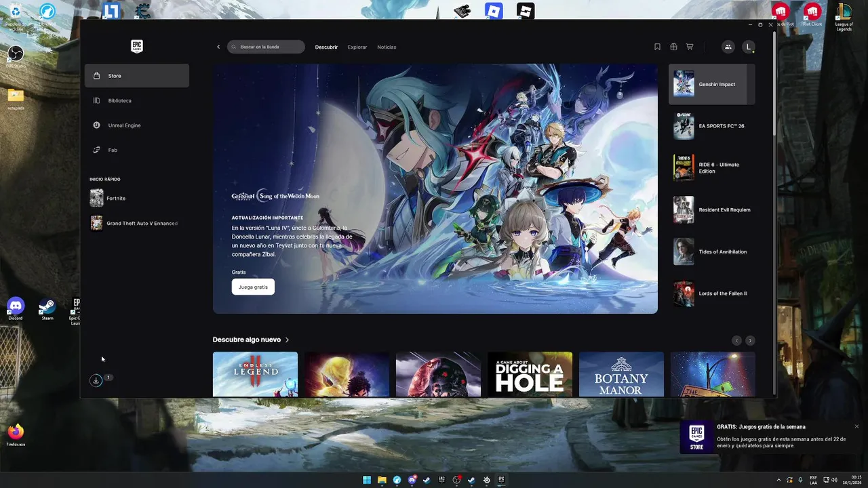Select the blue Roblox Studio desktop shortcut

pyautogui.click(x=494, y=11)
